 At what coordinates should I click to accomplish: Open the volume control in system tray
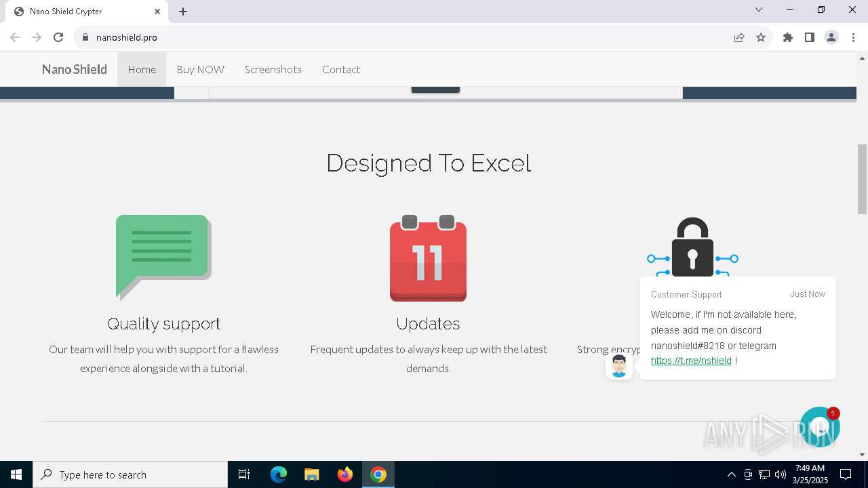point(781,474)
